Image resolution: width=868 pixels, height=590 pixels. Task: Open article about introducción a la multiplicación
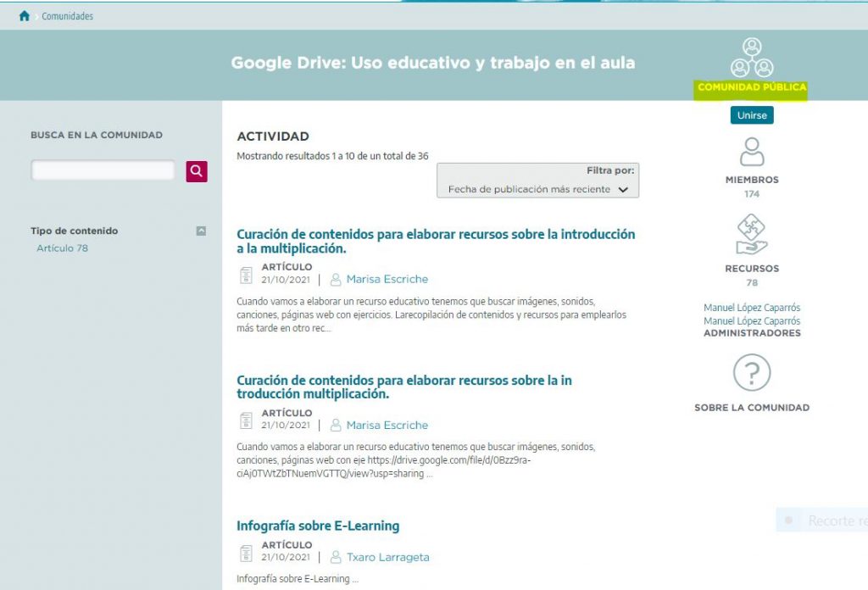(x=436, y=242)
